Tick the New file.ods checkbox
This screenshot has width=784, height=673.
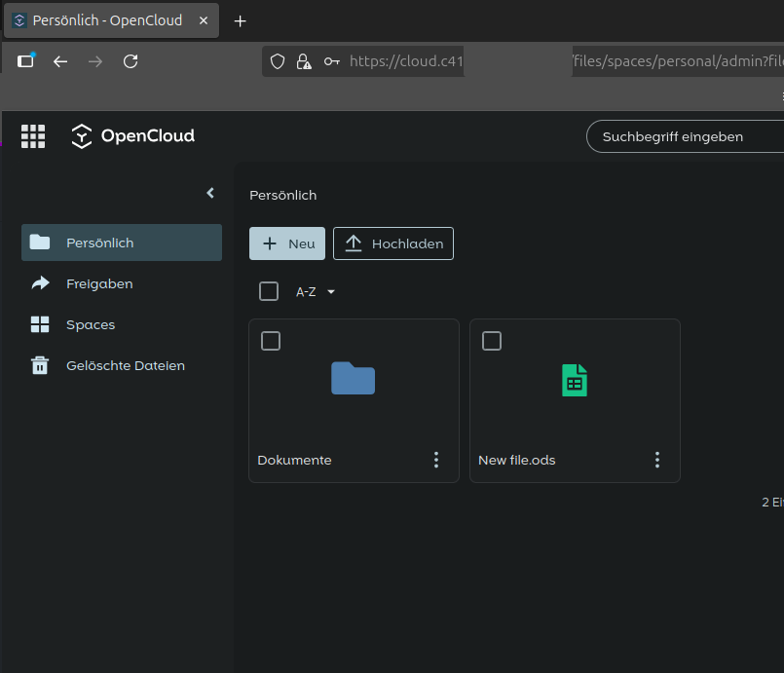tap(492, 341)
